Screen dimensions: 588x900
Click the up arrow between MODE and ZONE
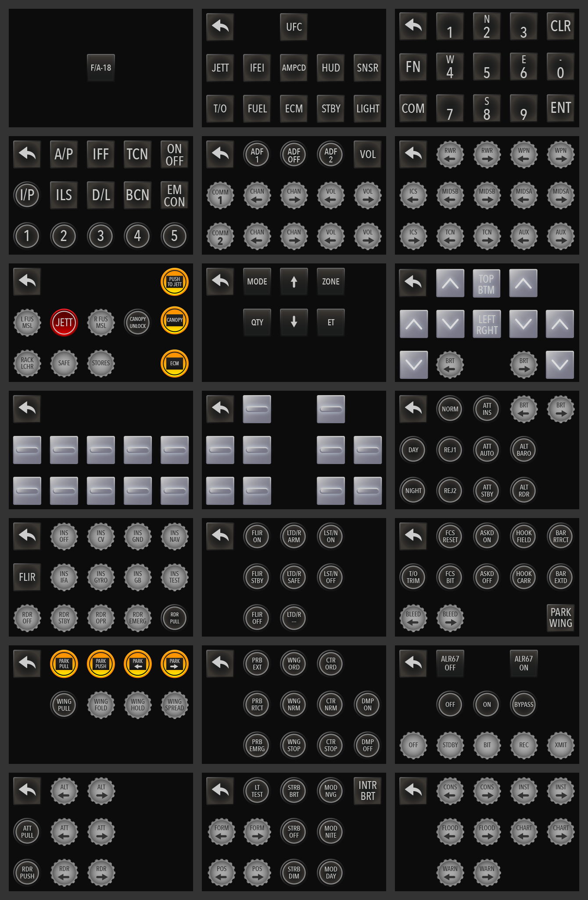(294, 282)
